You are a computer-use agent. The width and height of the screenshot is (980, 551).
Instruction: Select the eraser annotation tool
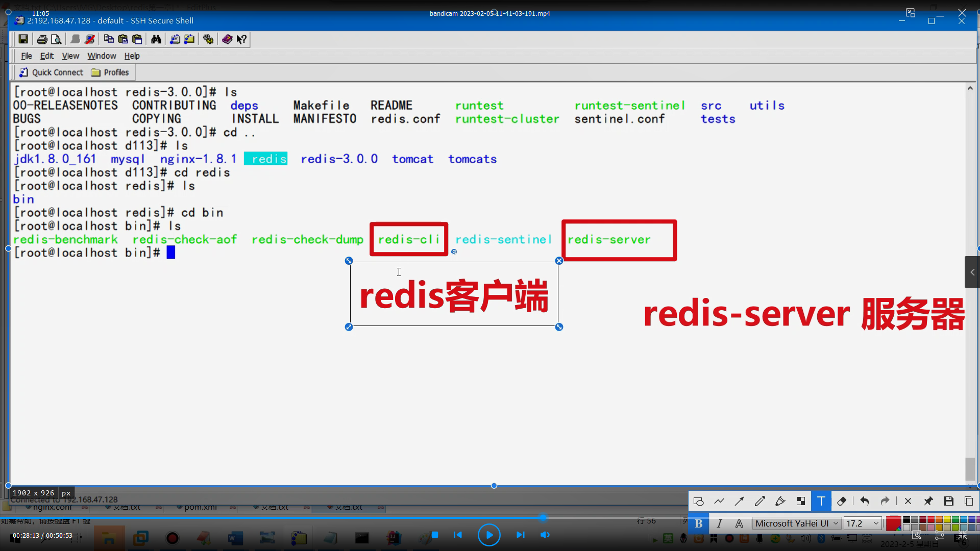[842, 501]
